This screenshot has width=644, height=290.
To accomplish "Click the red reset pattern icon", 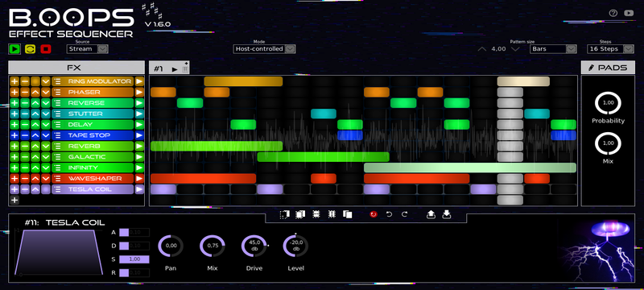I will click(x=374, y=214).
